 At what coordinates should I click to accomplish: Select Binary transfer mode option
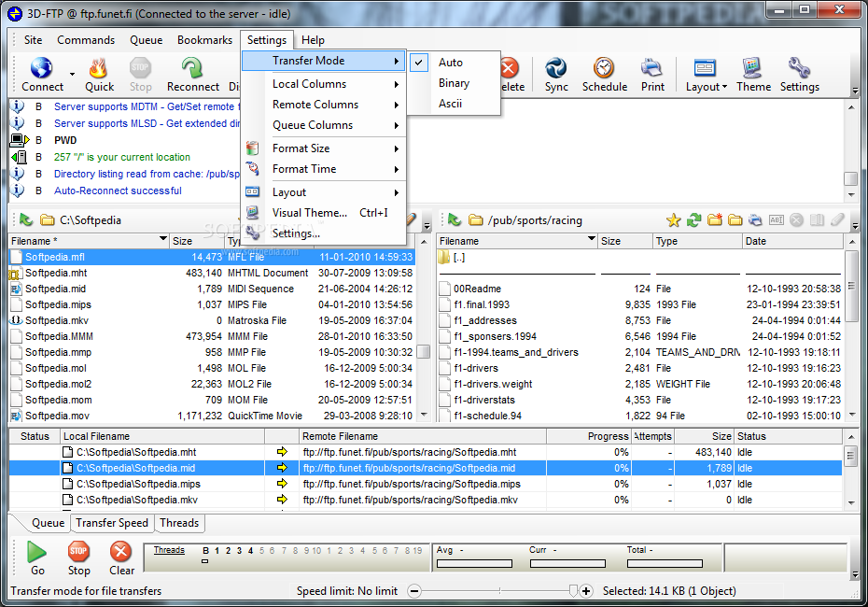pos(454,83)
